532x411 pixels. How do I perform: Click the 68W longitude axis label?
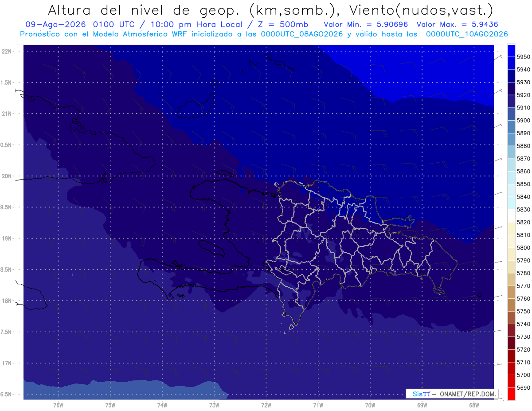[473, 405]
